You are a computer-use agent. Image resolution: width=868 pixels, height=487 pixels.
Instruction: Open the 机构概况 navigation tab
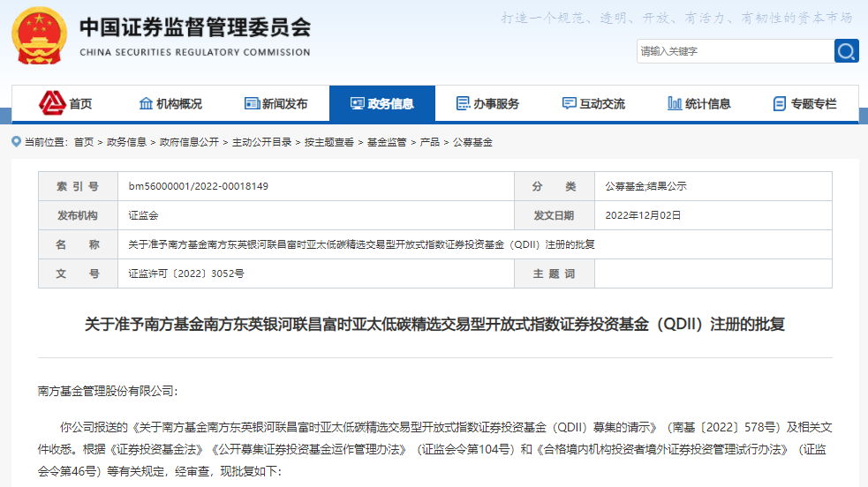(x=170, y=103)
